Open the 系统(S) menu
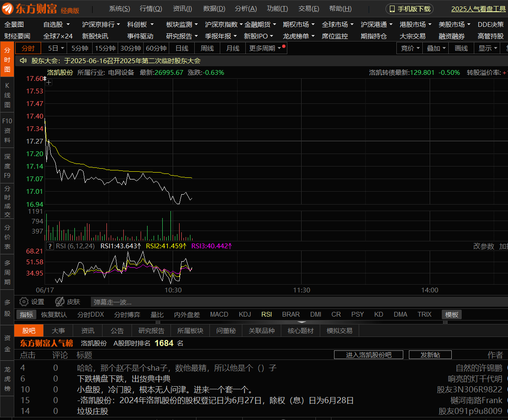This screenshot has width=508, height=420. point(119,9)
